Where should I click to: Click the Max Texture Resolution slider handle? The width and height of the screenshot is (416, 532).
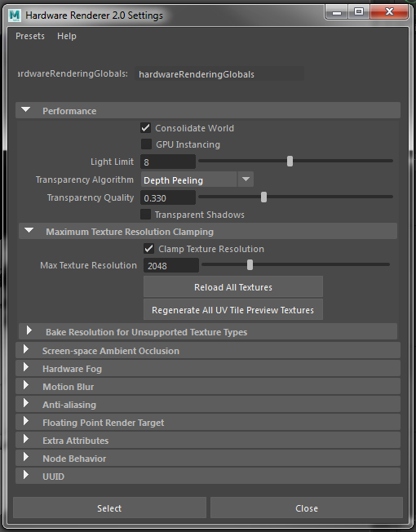[x=250, y=265]
